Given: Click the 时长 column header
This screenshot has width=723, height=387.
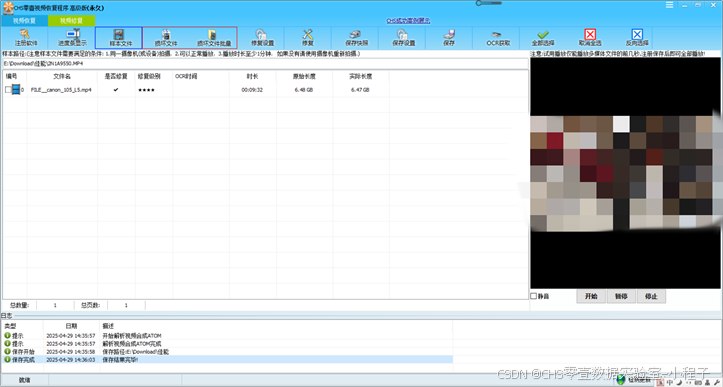Looking at the screenshot, I should click(252, 76).
